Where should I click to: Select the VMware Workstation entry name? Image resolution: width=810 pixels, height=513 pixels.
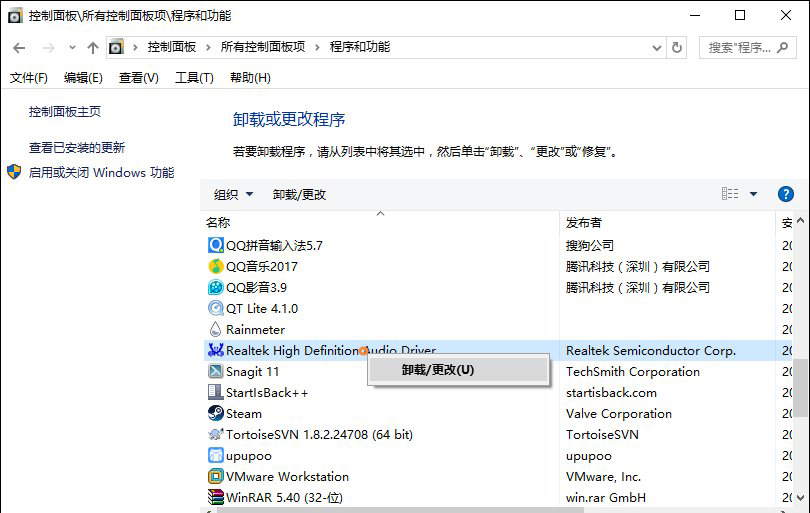click(287, 477)
